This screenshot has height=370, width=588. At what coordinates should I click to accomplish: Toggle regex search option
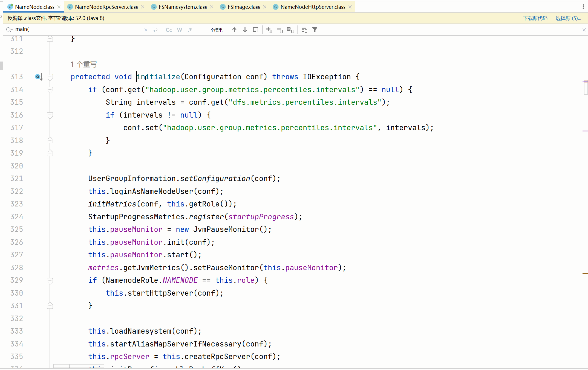point(190,30)
